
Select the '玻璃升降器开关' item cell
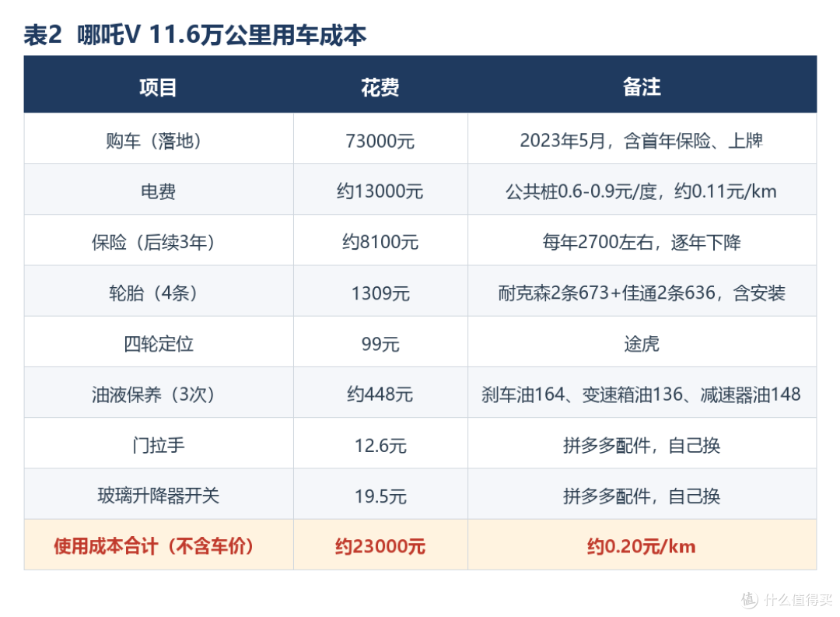click(159, 494)
